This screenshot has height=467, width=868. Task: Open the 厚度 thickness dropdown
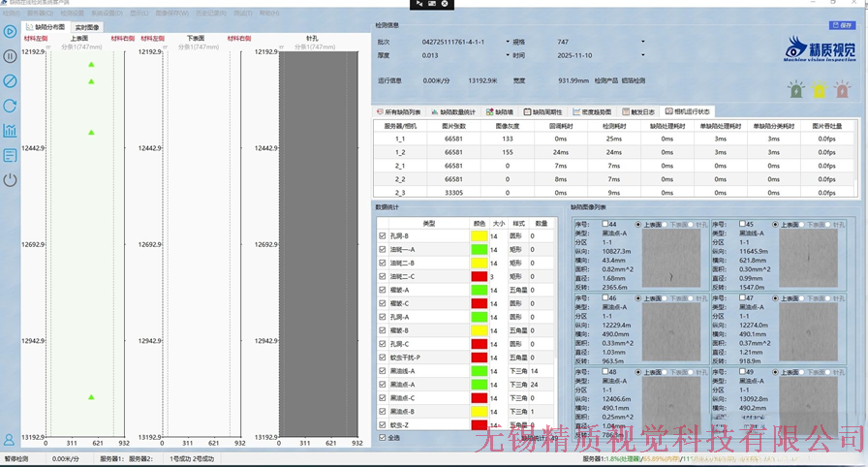pos(508,55)
